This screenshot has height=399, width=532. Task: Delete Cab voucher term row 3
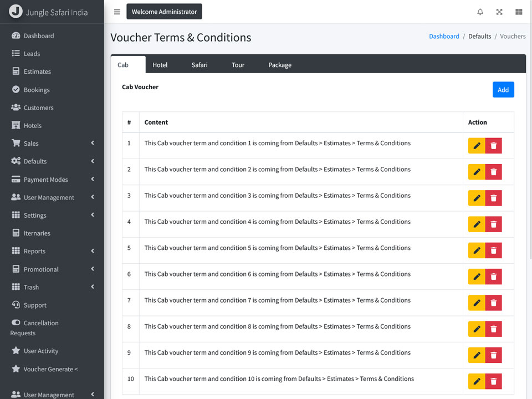493,198
